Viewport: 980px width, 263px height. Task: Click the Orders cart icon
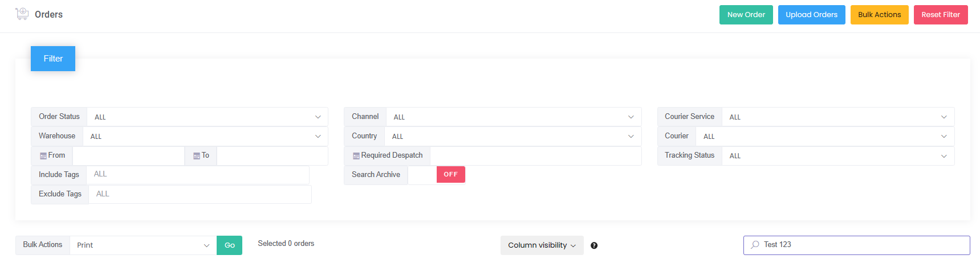click(22, 14)
